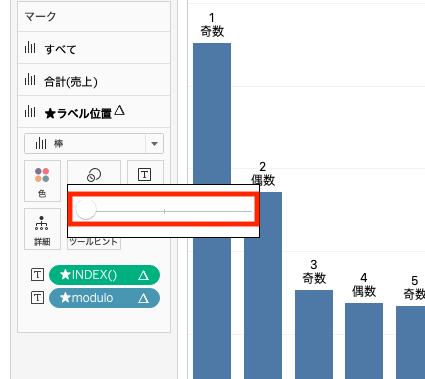Open the label mark card T icon
The width and height of the screenshot is (425, 379).
[x=145, y=173]
